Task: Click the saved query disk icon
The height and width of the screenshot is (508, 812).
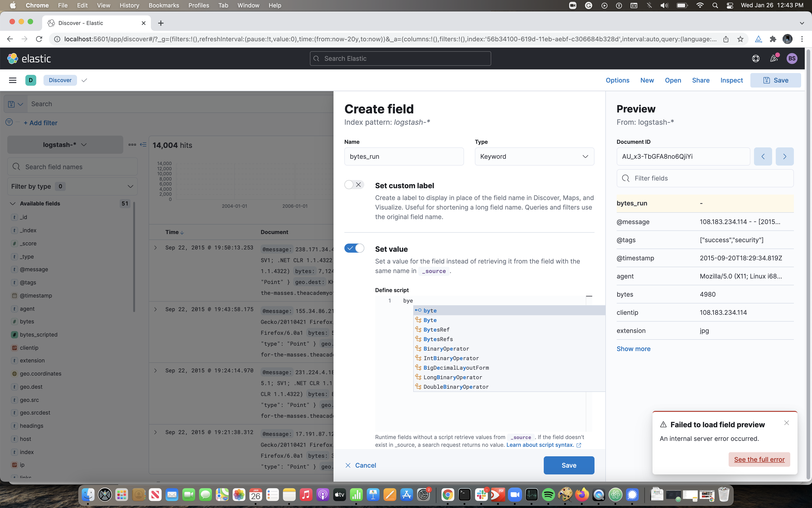Action: tap(15, 104)
